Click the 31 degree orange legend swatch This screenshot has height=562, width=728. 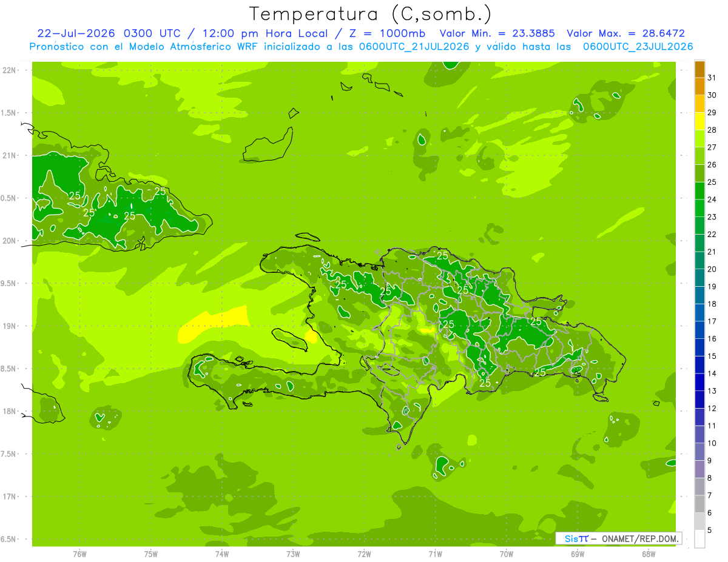699,70
